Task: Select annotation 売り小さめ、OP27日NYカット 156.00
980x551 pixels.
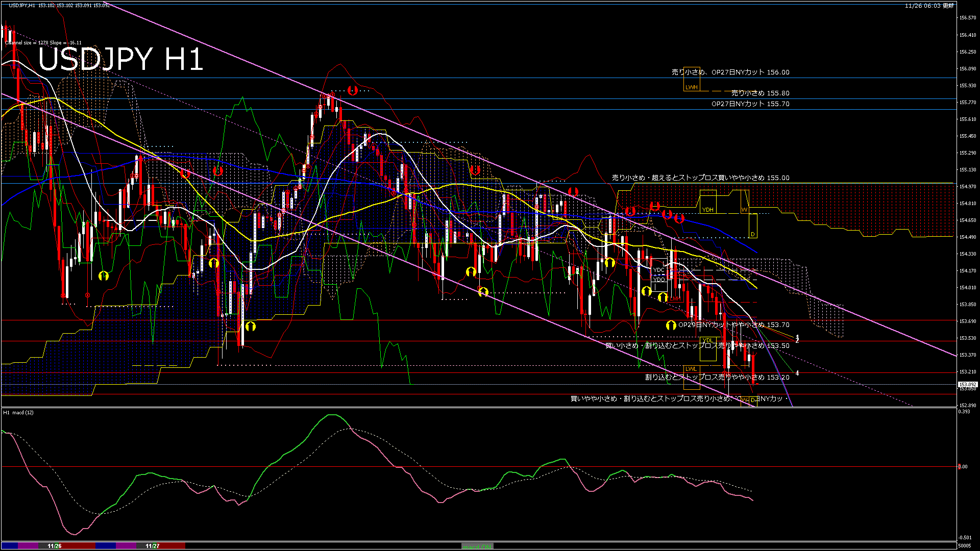Action: 730,72
